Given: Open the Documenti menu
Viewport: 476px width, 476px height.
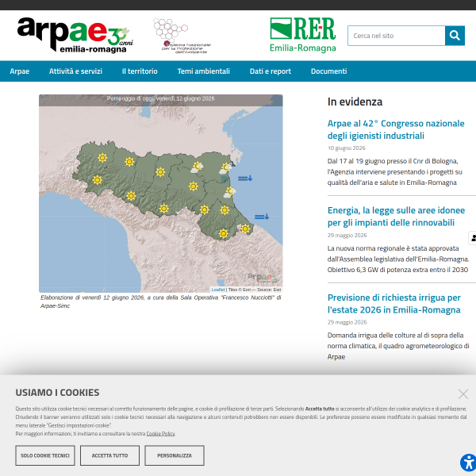Looking at the screenshot, I should point(328,71).
